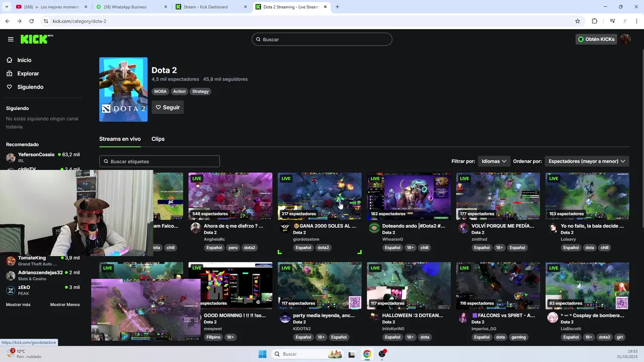
Task: Switch to Stream - Kick Dashboard tab
Action: point(211,7)
